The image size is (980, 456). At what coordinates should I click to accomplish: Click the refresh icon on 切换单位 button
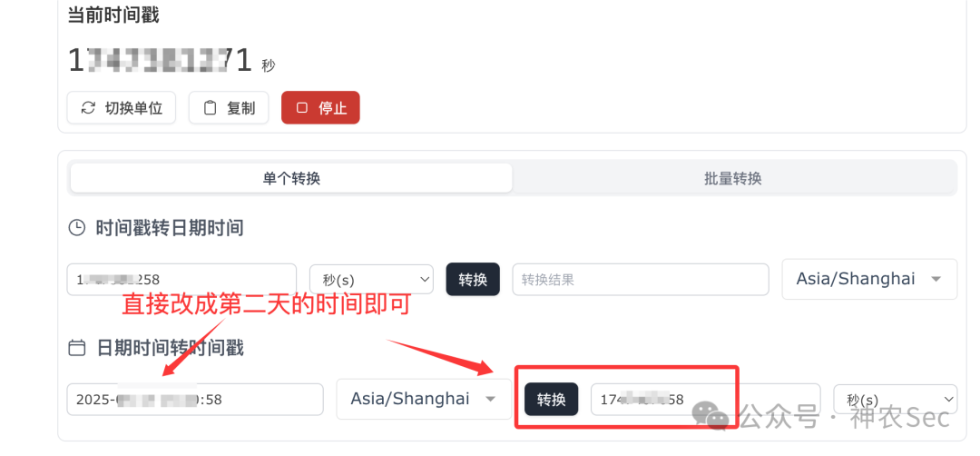coord(89,107)
